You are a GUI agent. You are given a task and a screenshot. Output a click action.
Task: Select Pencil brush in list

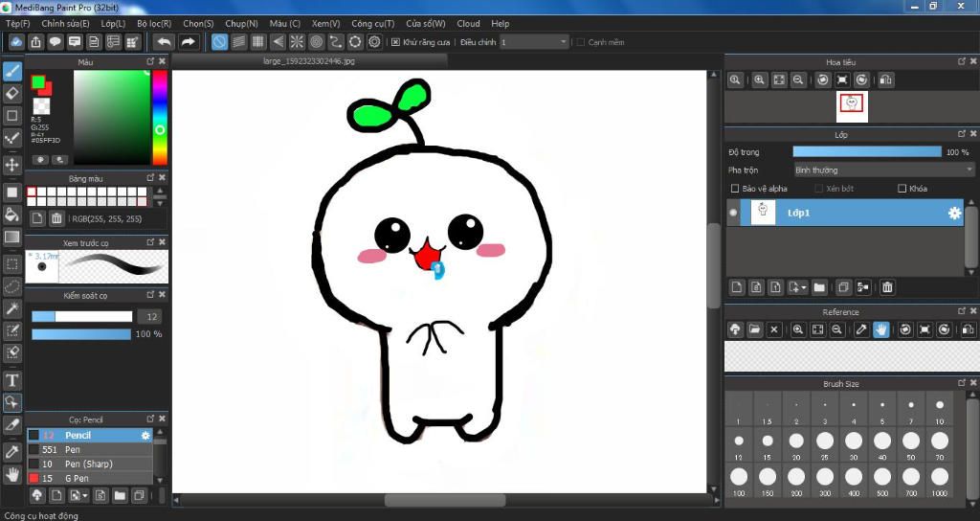pos(89,435)
